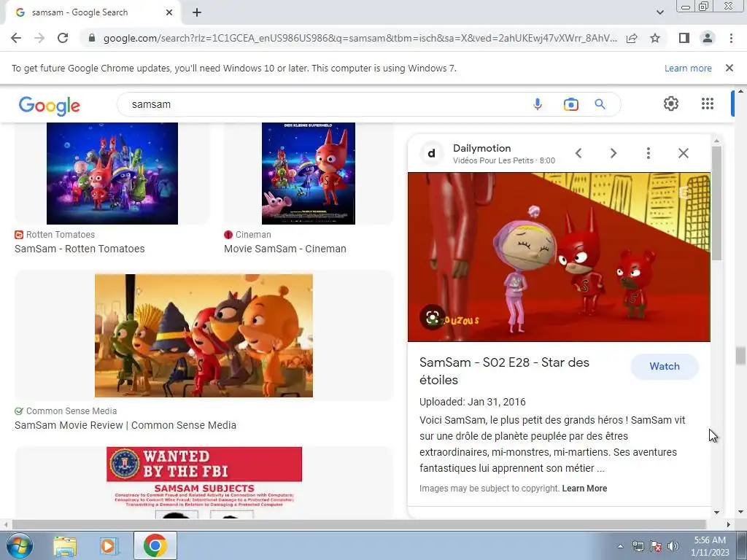Visit the Movie SamSam - Cineman link
747x560 pixels.
click(x=285, y=249)
